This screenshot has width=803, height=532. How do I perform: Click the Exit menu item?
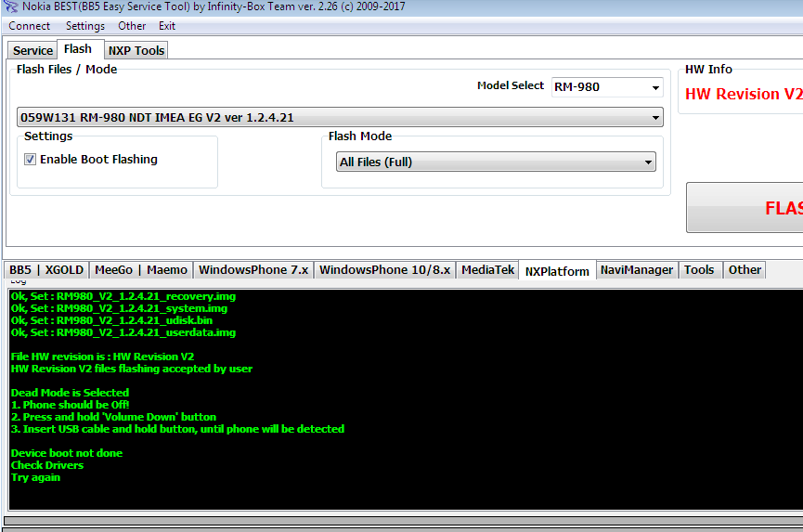coord(167,26)
